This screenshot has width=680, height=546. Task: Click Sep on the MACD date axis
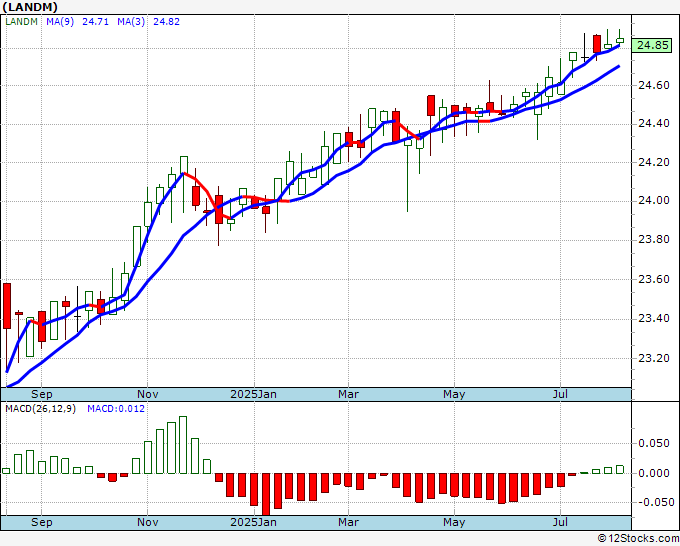point(42,522)
